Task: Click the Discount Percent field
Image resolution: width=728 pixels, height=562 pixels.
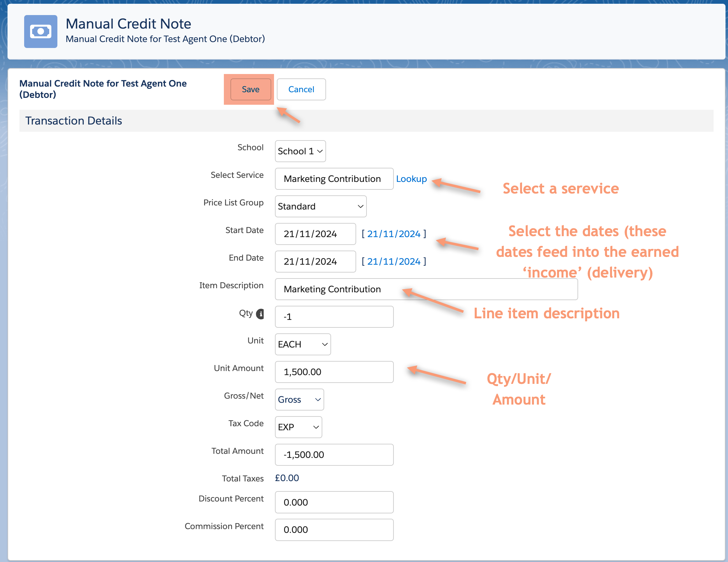Action: (x=334, y=502)
